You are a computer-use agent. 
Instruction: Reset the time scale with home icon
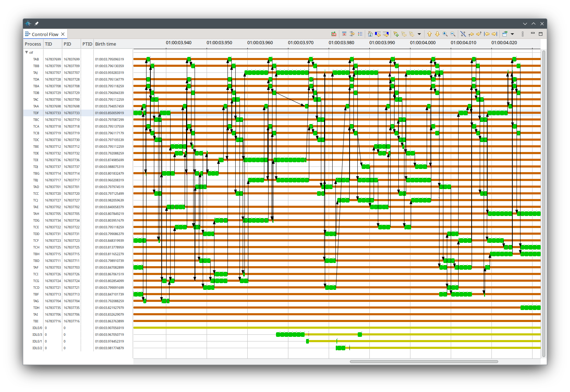pos(370,34)
